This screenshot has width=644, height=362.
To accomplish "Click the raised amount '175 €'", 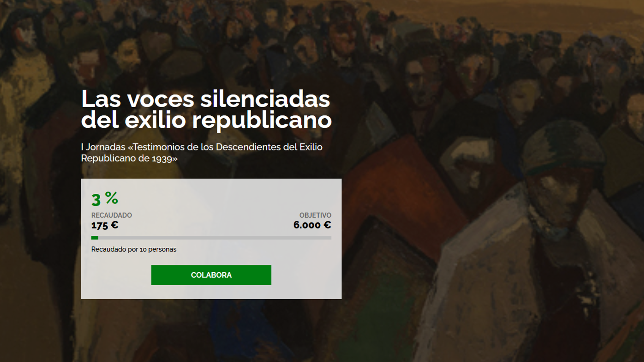I will [x=105, y=225].
